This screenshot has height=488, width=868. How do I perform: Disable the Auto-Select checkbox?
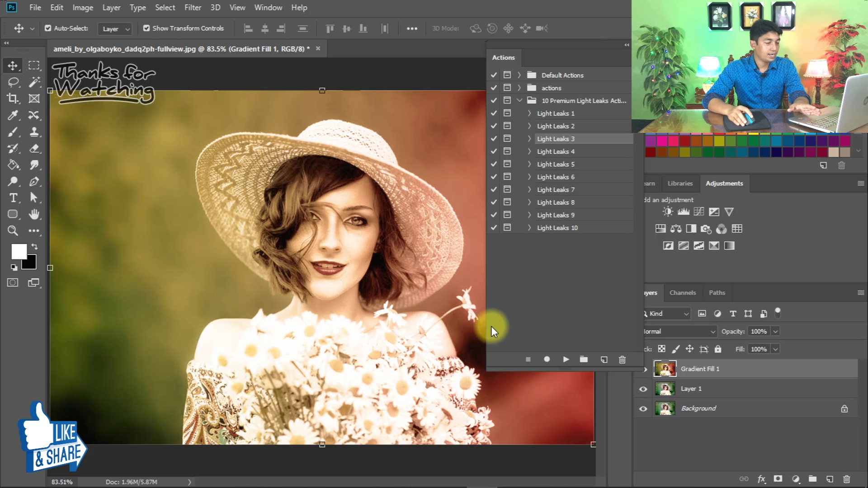pyautogui.click(x=48, y=28)
